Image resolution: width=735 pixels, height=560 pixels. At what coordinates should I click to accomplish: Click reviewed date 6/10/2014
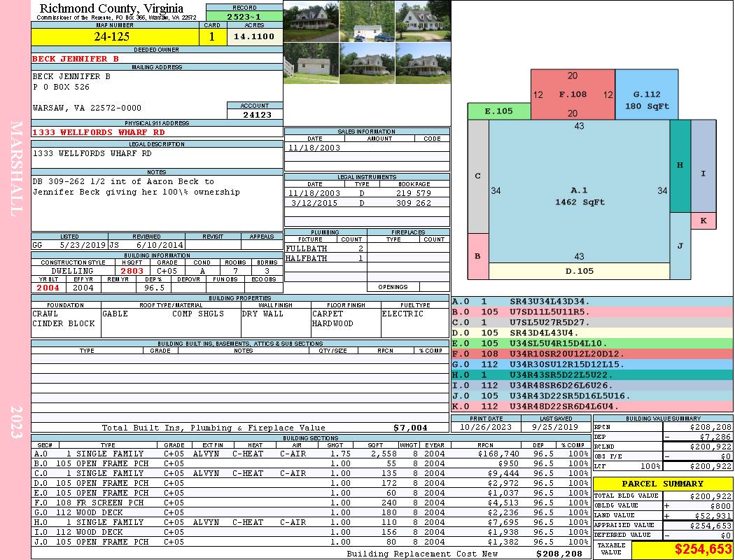click(x=160, y=244)
